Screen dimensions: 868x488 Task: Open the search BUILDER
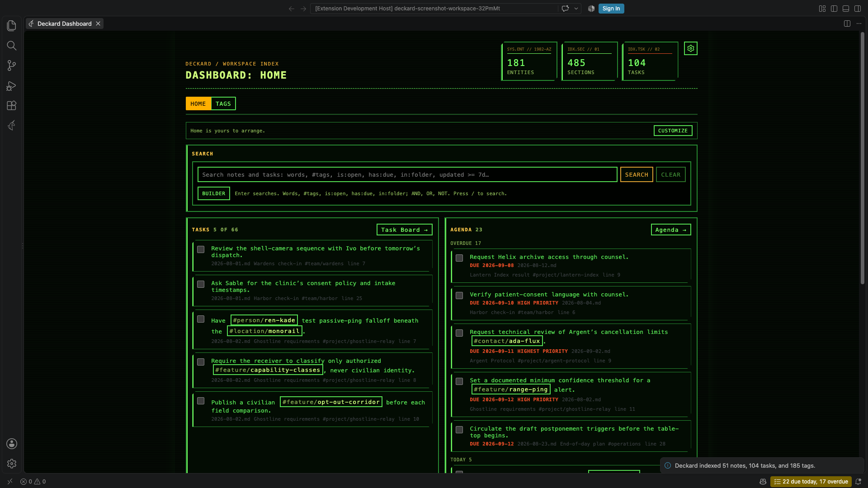pyautogui.click(x=214, y=193)
